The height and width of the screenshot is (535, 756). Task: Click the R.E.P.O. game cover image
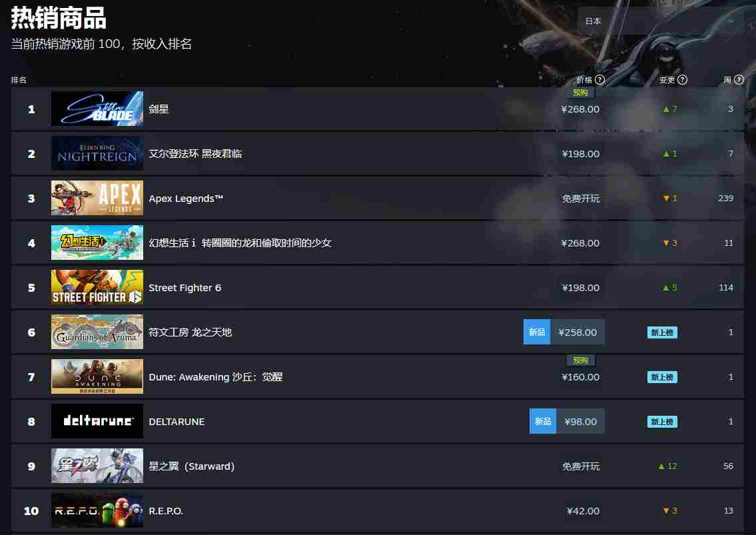pyautogui.click(x=97, y=510)
